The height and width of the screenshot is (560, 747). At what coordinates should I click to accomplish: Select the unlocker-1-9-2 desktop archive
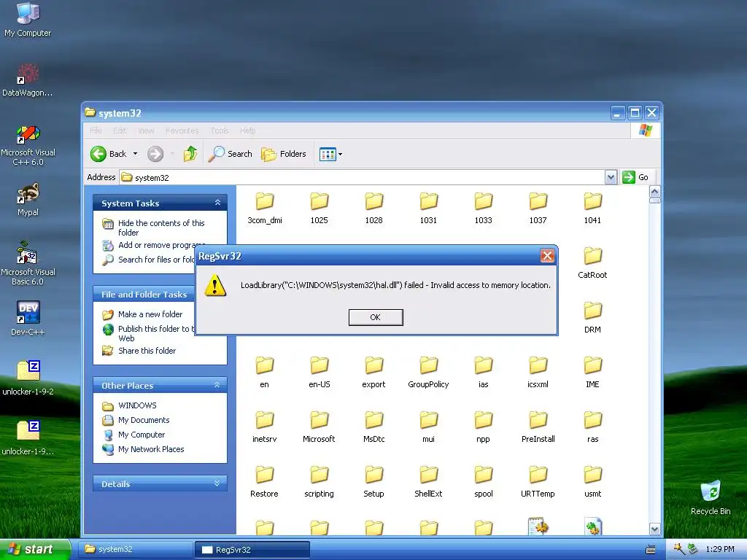tap(28, 378)
